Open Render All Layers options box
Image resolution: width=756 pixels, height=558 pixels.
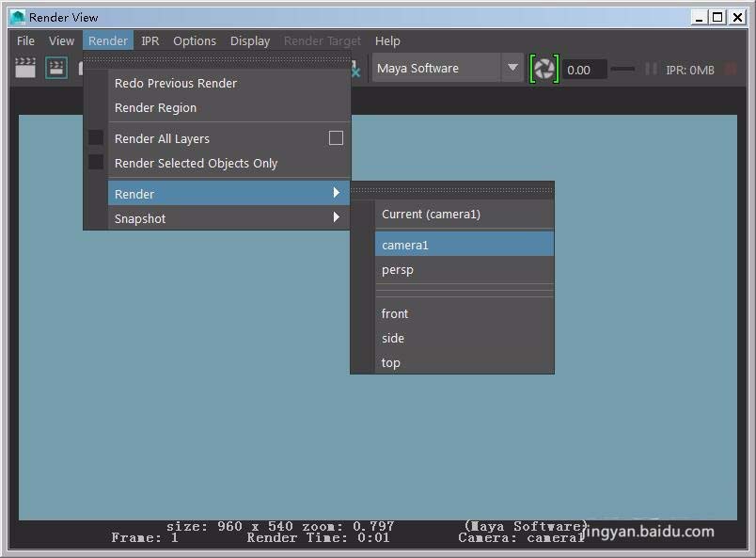[336, 138]
